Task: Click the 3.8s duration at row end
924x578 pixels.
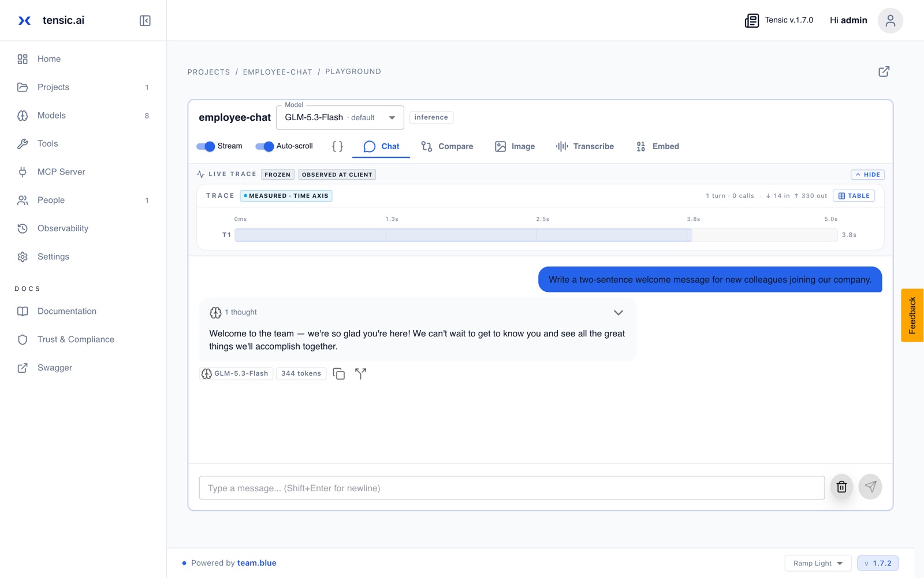Action: (849, 235)
